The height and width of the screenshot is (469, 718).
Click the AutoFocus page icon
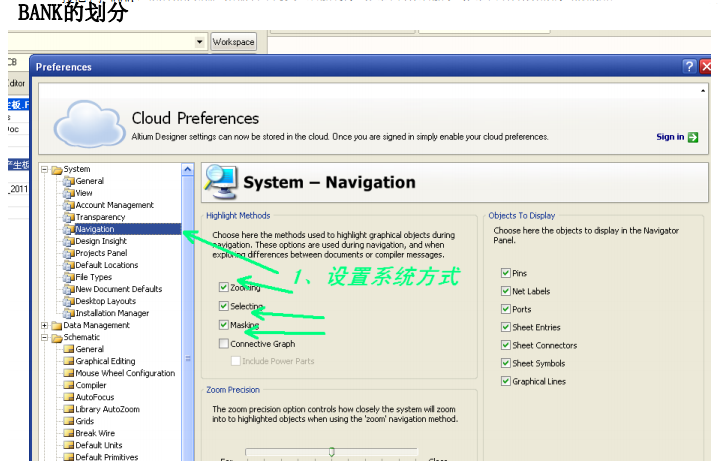click(x=69, y=397)
